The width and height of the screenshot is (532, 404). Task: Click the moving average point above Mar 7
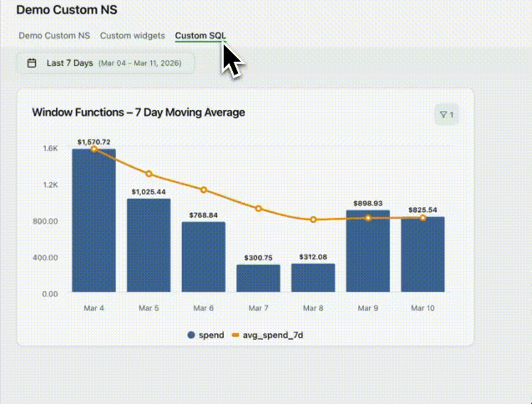[259, 209]
